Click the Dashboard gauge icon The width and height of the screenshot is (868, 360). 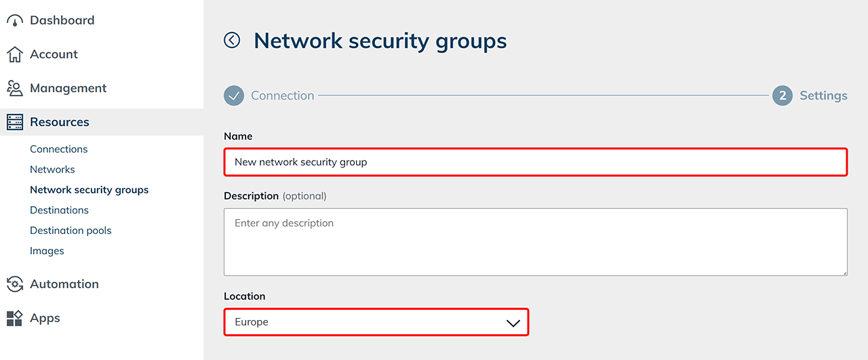tap(15, 21)
